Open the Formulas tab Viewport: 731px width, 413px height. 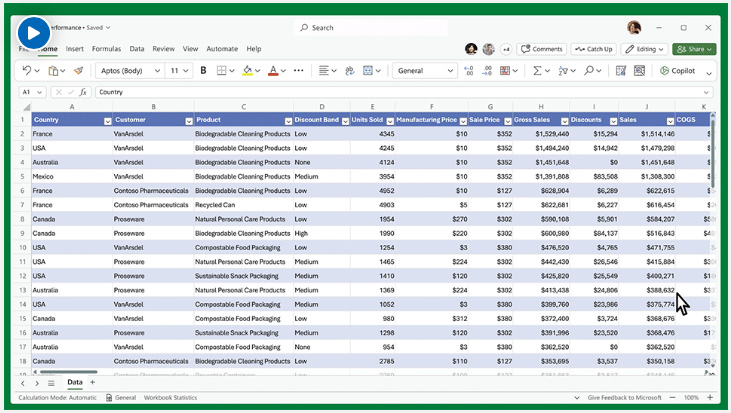[x=106, y=49]
